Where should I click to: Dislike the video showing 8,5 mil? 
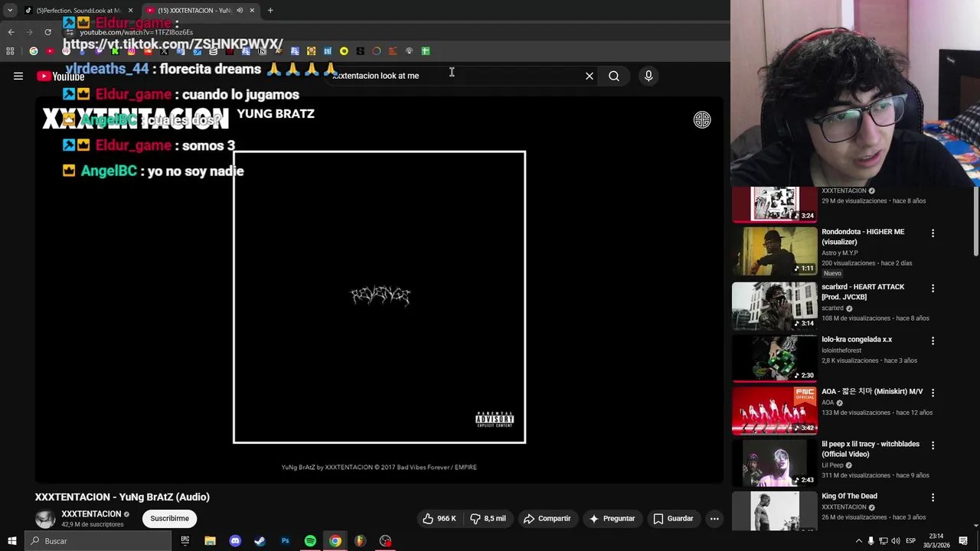pos(488,518)
